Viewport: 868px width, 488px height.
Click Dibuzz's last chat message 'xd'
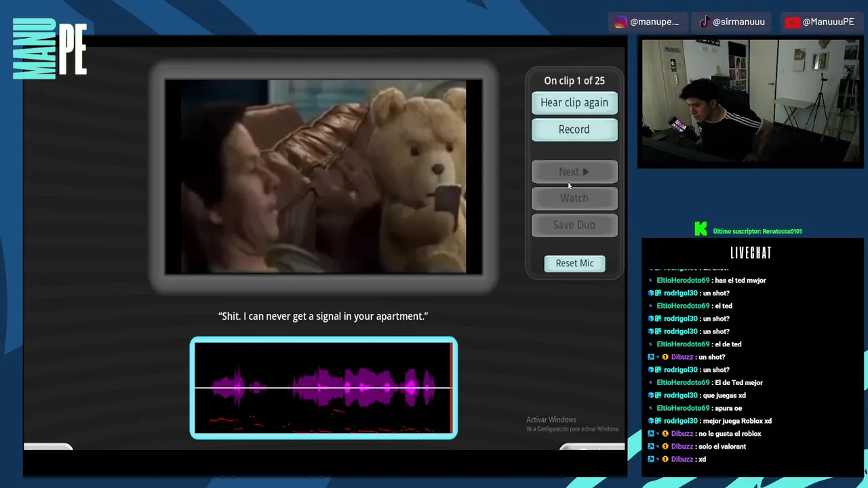click(702, 460)
